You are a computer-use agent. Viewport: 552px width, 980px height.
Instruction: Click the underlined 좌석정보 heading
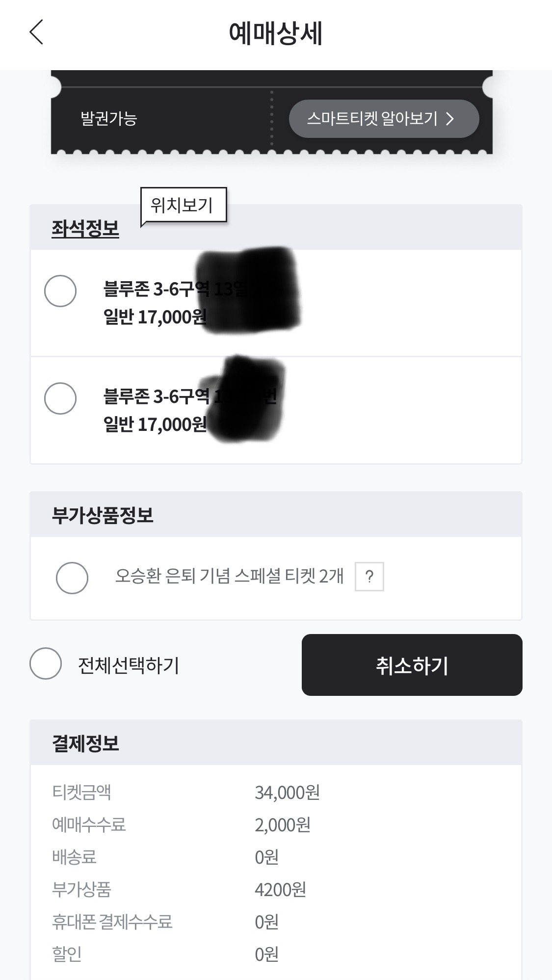pos(85,229)
